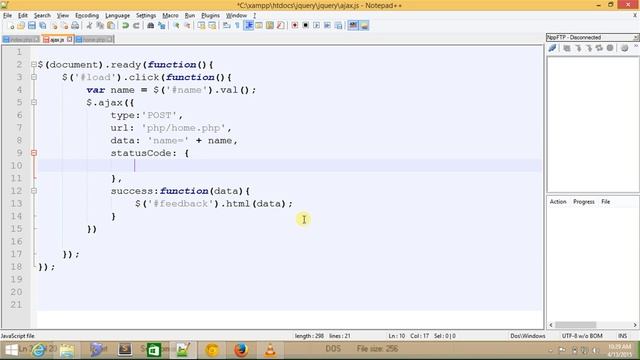
Task: Toggle Show all characters toolbar button
Action: 237,26
